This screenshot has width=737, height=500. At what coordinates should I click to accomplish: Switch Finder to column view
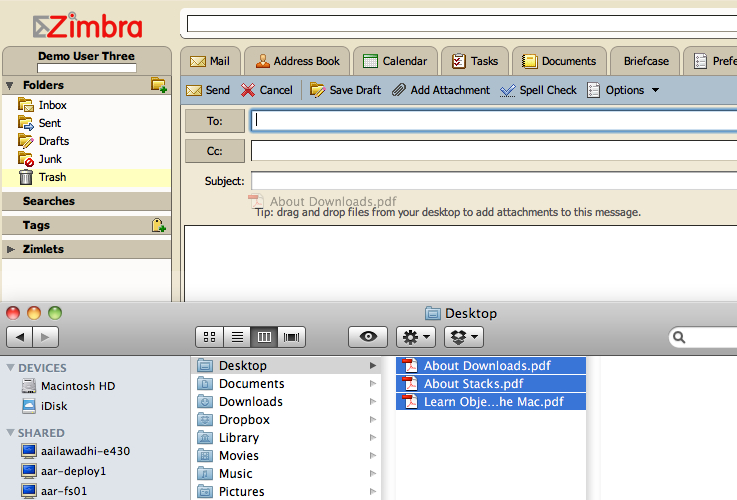pos(264,337)
